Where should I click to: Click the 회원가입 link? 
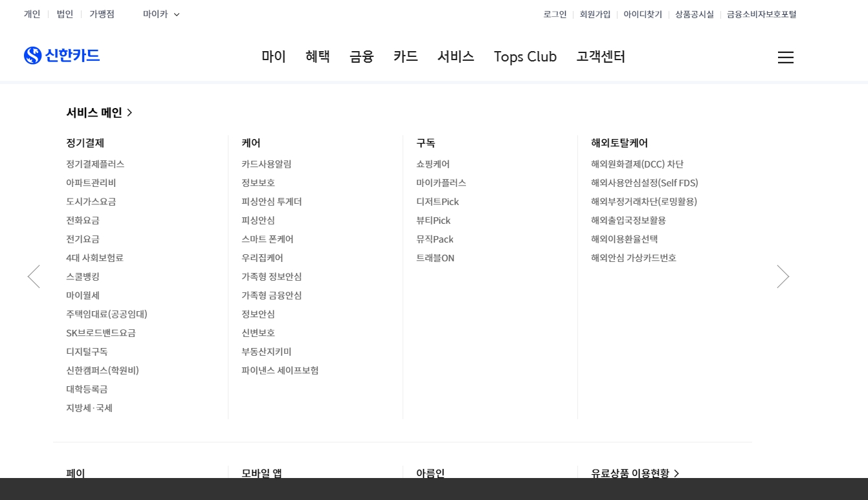[595, 14]
